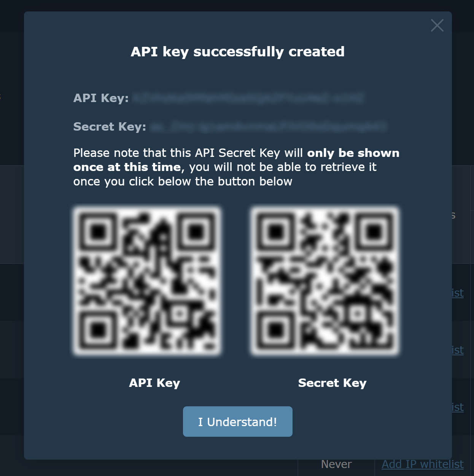Open the topmost partially hidden whitelist link

point(458,293)
